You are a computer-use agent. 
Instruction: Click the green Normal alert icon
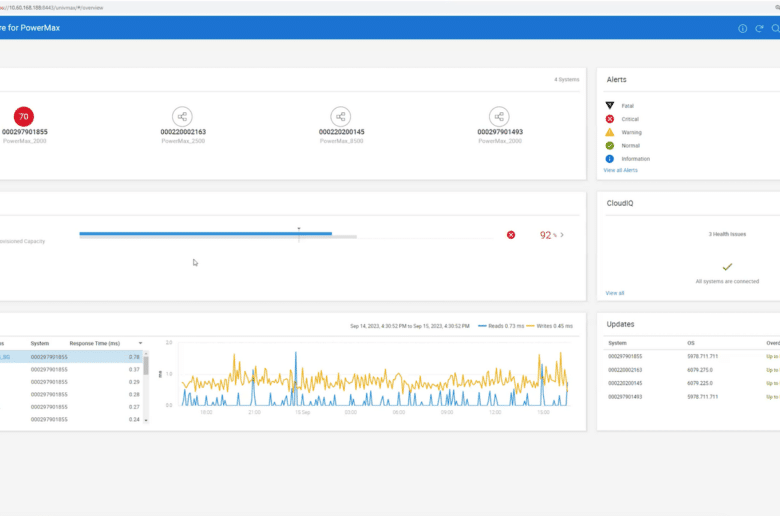point(609,145)
